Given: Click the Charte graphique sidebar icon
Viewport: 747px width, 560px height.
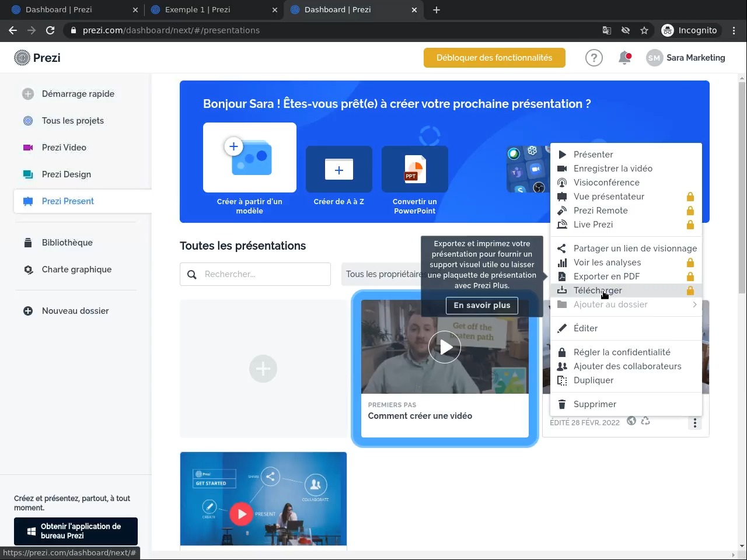Looking at the screenshot, I should [x=28, y=269].
